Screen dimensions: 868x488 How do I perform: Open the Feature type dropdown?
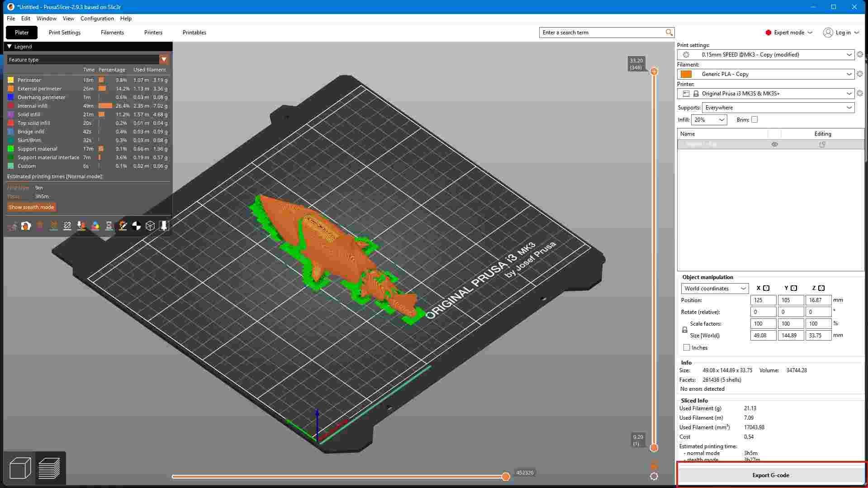click(88, 60)
